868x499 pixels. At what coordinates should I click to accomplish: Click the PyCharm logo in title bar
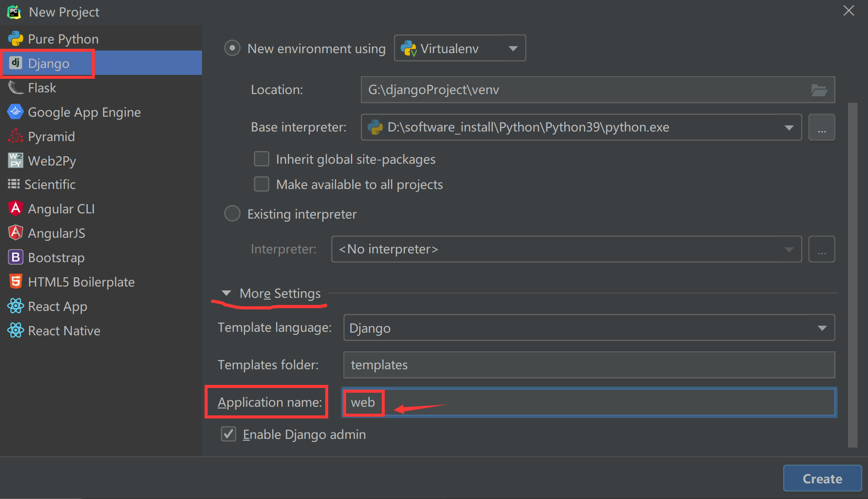tap(14, 12)
